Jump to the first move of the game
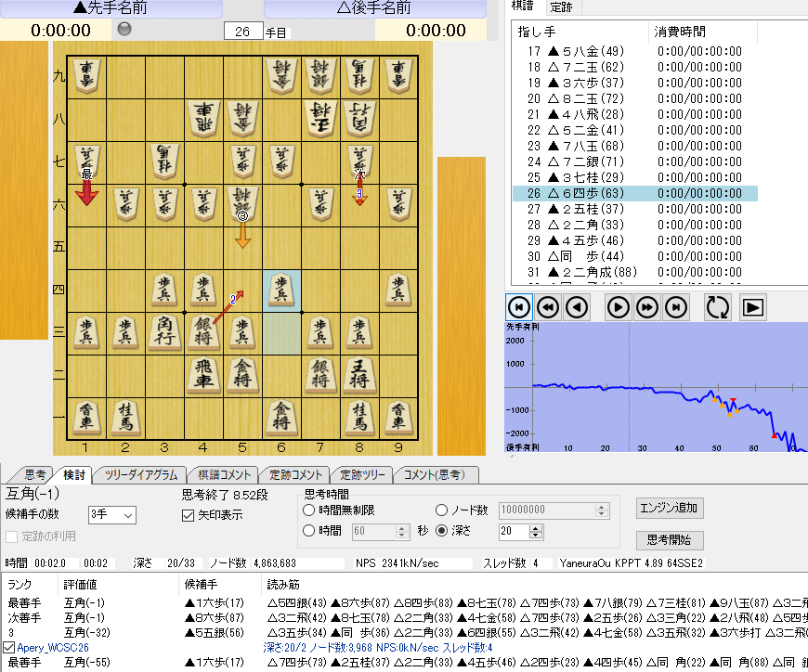The image size is (808, 672). pos(520,307)
